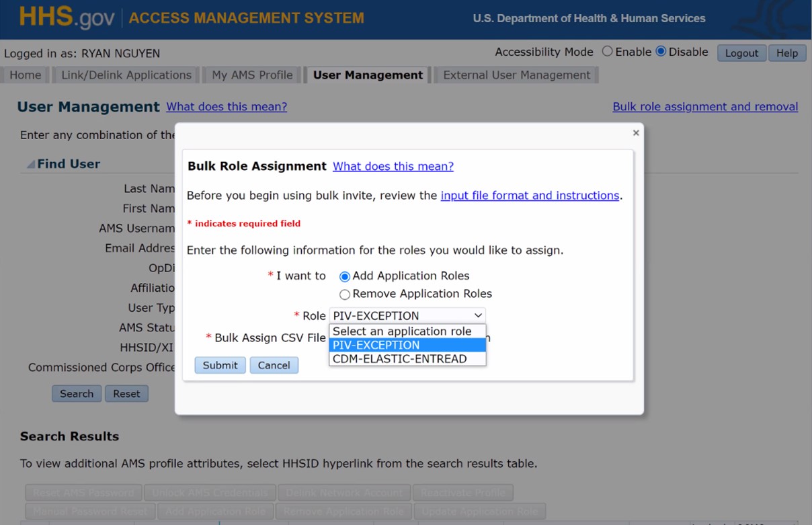The width and height of the screenshot is (812, 525).
Task: Enable Accessibility Mode radio button
Action: [607, 52]
